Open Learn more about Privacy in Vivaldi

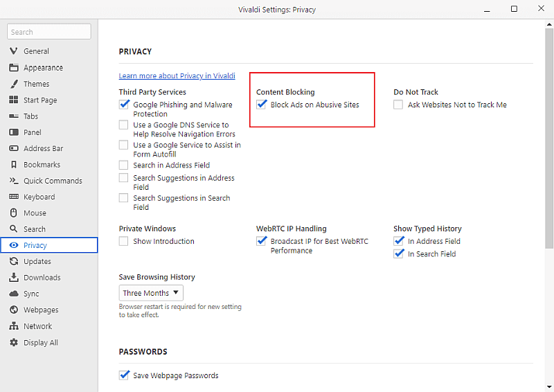pos(177,75)
